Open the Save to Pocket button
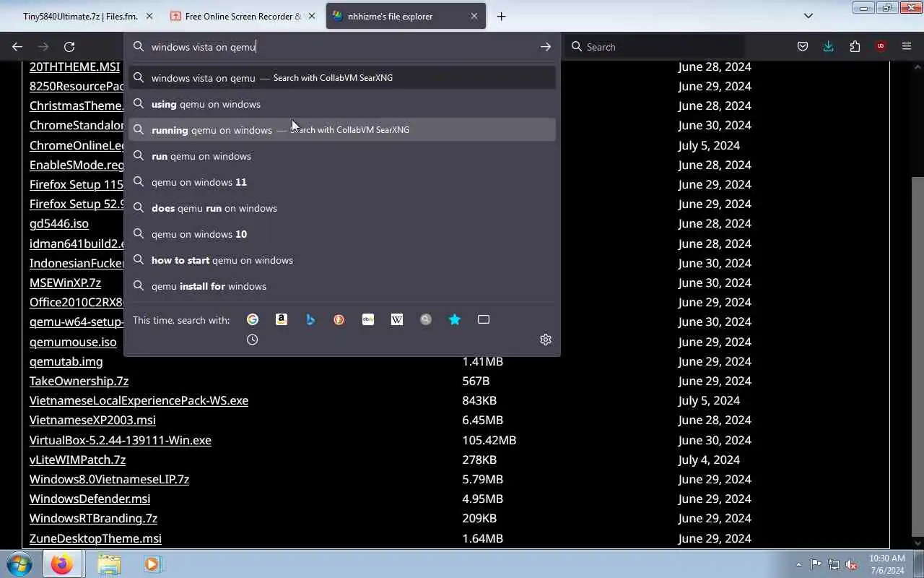Viewport: 924px width, 578px height. (x=803, y=47)
